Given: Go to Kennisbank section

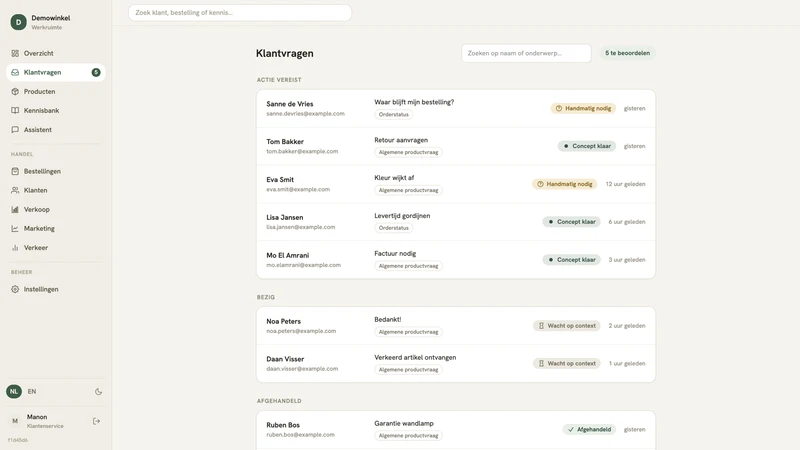Looking at the screenshot, I should 56,110.
